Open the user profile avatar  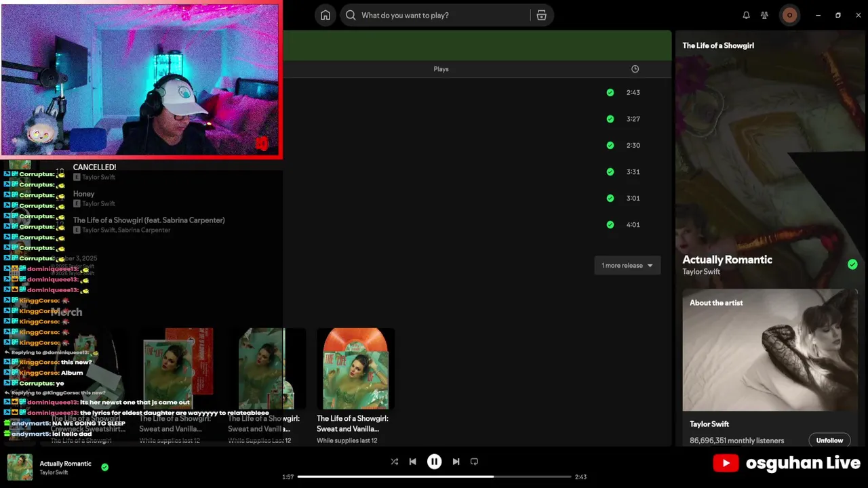789,15
